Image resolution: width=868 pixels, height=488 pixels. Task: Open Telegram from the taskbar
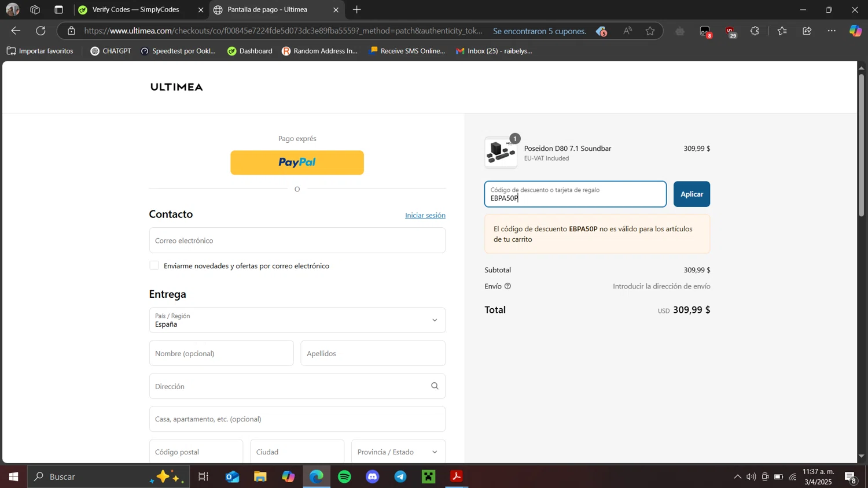pos(401,477)
